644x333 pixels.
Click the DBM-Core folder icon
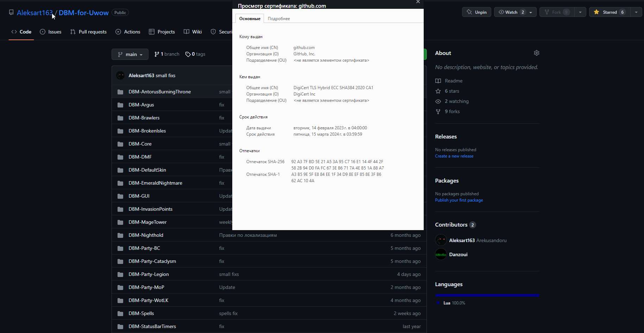click(x=120, y=144)
